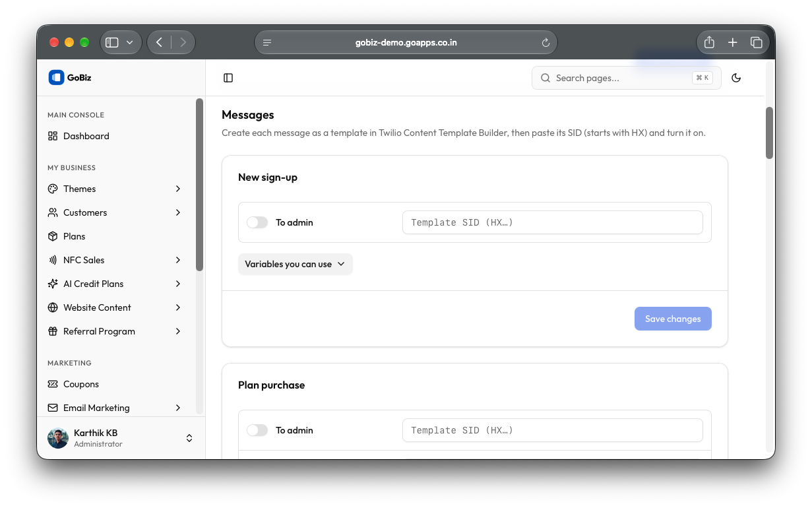Click the GoBiz logo icon
This screenshot has height=508, width=812.
click(56, 77)
